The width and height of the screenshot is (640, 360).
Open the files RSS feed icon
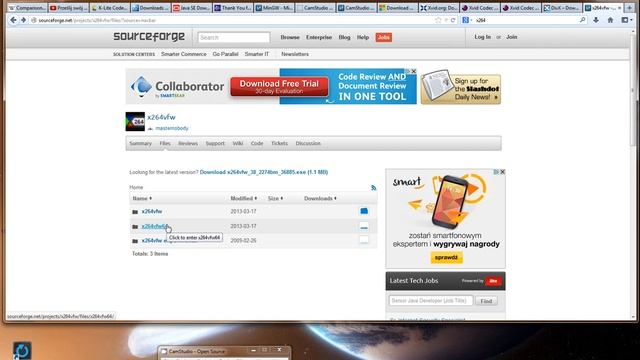(x=373, y=188)
